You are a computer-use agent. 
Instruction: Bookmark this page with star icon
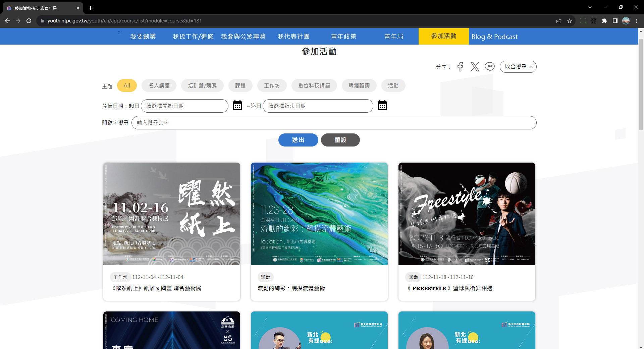[x=570, y=21]
